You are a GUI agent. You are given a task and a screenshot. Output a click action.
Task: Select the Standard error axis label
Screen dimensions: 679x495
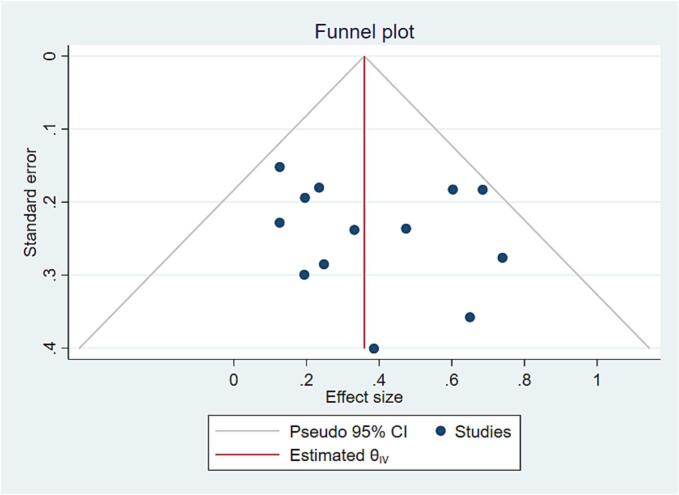tap(31, 201)
